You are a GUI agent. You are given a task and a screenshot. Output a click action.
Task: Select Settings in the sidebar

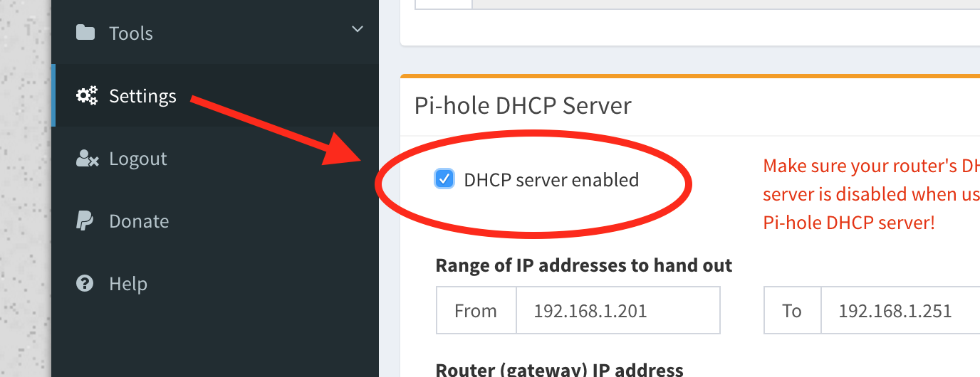tap(142, 96)
